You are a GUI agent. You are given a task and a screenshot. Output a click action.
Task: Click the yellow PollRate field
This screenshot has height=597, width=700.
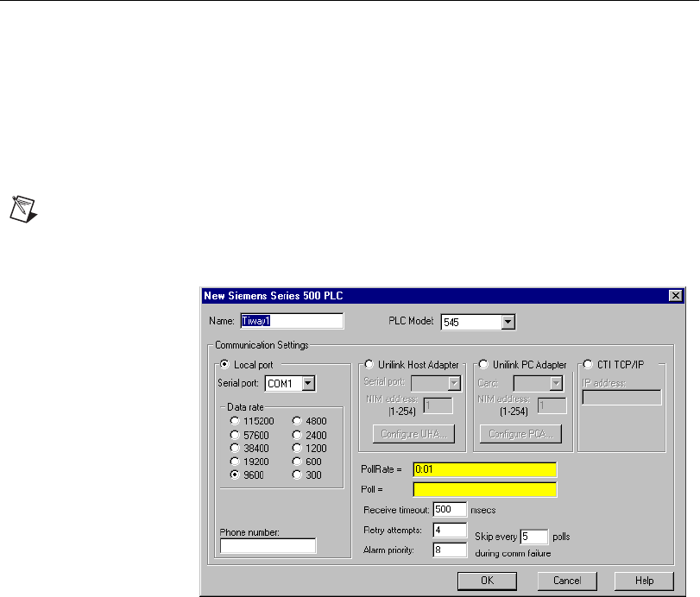tap(485, 469)
